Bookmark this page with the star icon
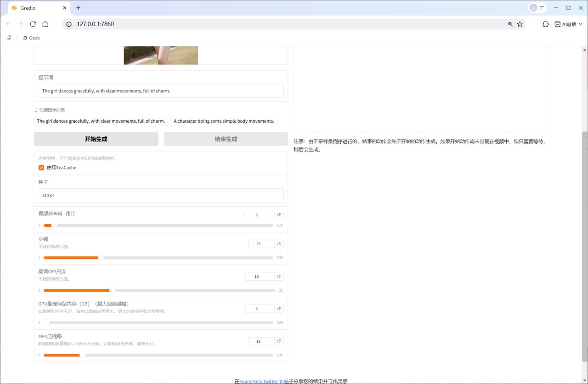Screen dimensions: 588x384 (520, 24)
